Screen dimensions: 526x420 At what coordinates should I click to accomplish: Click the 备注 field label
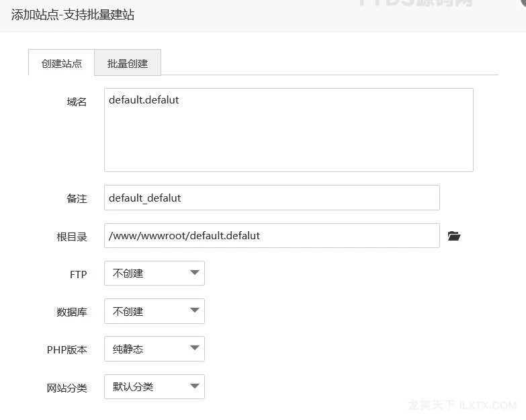pos(77,199)
